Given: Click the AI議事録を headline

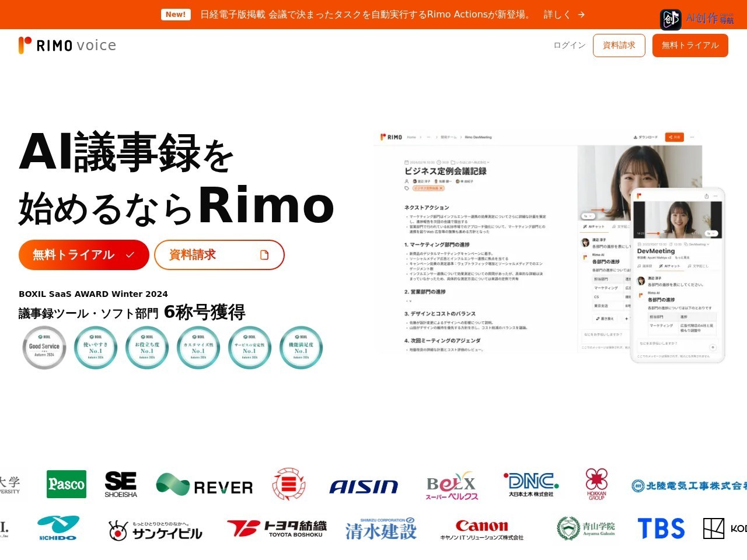Looking at the screenshot, I should click(x=127, y=153).
